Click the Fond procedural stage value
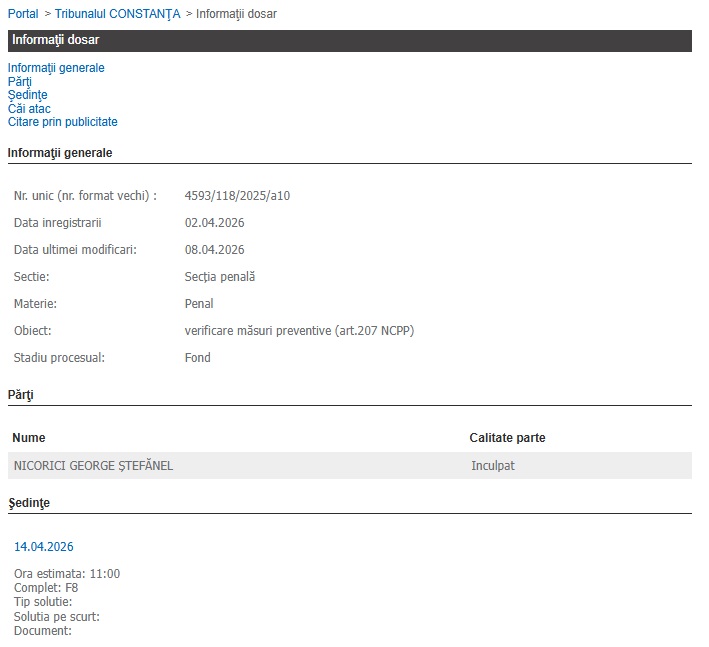 [x=197, y=357]
